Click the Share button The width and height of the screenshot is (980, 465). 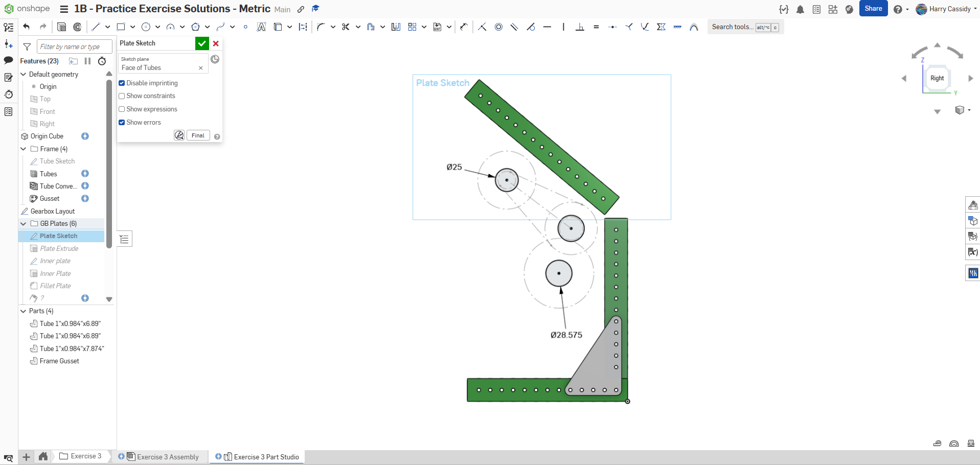click(x=873, y=9)
